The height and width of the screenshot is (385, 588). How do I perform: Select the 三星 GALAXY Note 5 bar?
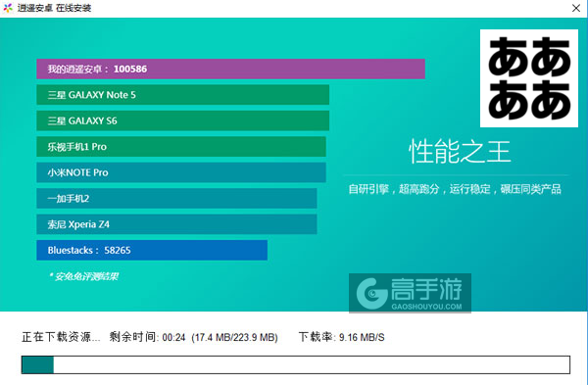pyautogui.click(x=182, y=95)
